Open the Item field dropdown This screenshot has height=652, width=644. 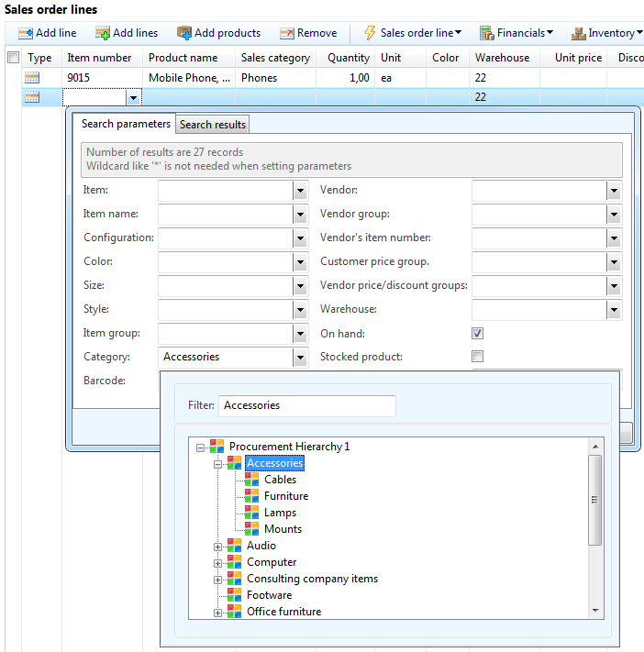300,191
